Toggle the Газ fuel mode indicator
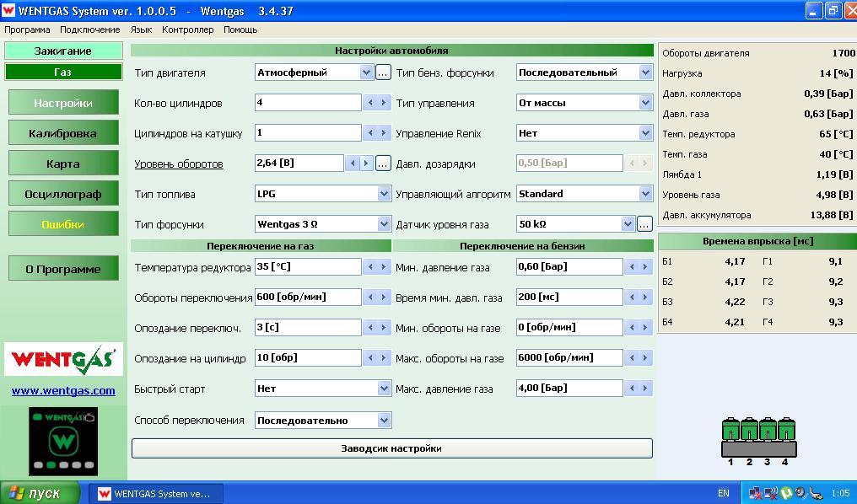 (x=63, y=72)
